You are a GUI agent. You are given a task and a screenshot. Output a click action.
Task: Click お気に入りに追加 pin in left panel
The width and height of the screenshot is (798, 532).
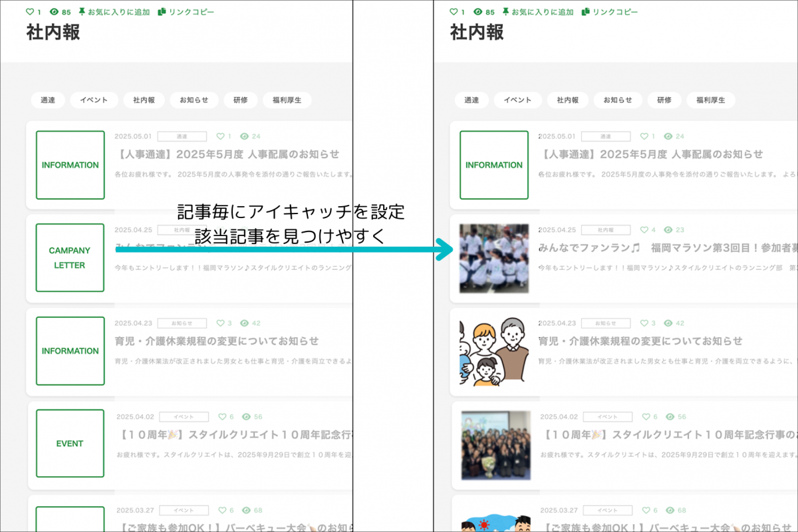[82, 12]
